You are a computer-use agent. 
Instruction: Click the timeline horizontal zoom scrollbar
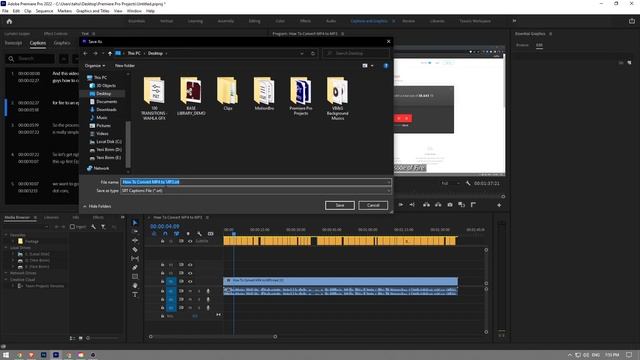(x=213, y=337)
